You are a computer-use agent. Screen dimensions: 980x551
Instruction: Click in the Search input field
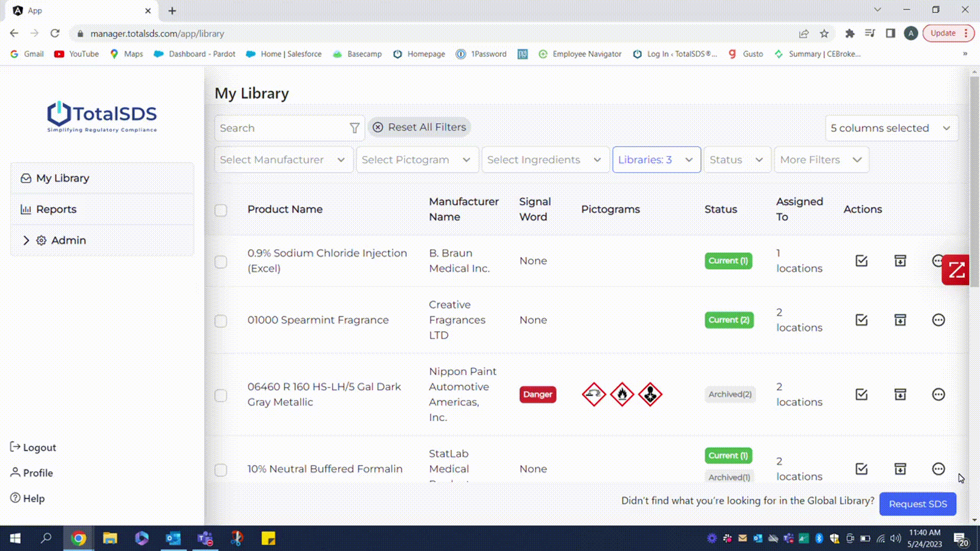coord(281,128)
